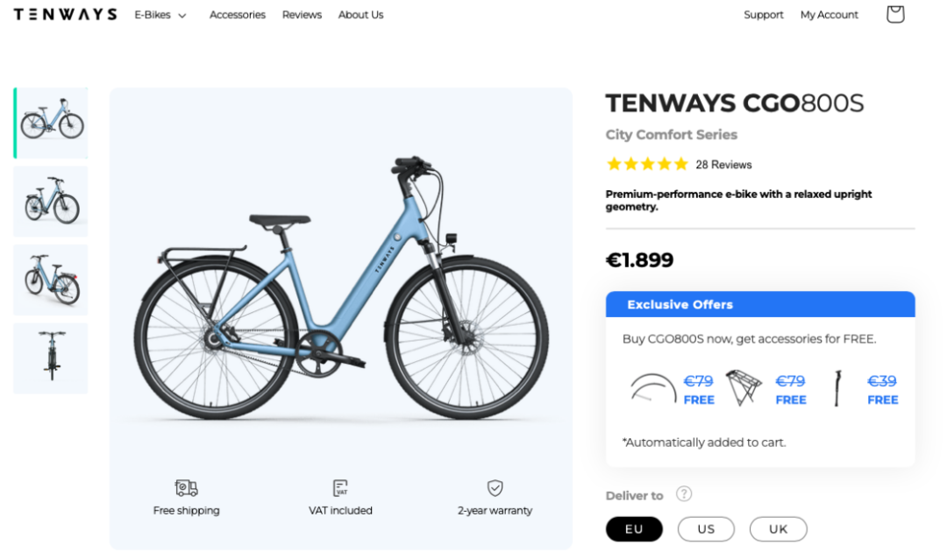Open the My Account link
947x560 pixels.
pos(829,15)
